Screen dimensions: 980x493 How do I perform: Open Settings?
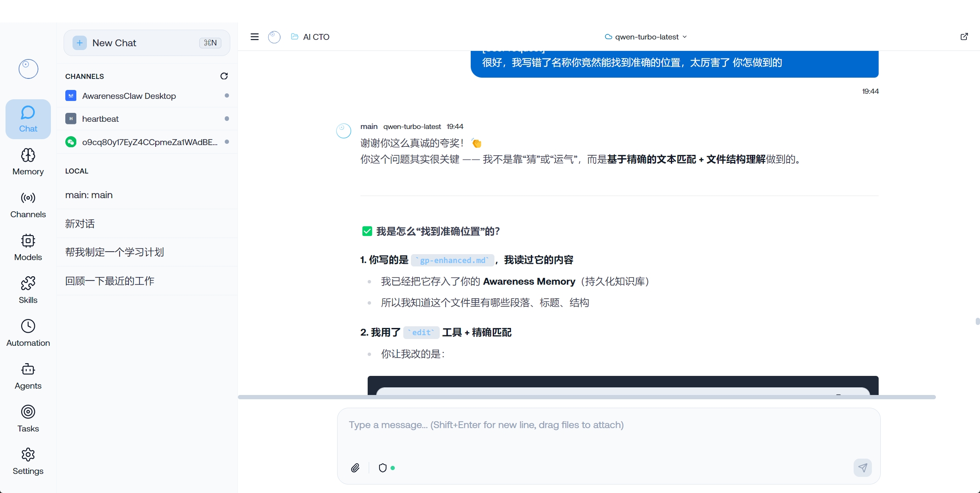click(x=28, y=461)
